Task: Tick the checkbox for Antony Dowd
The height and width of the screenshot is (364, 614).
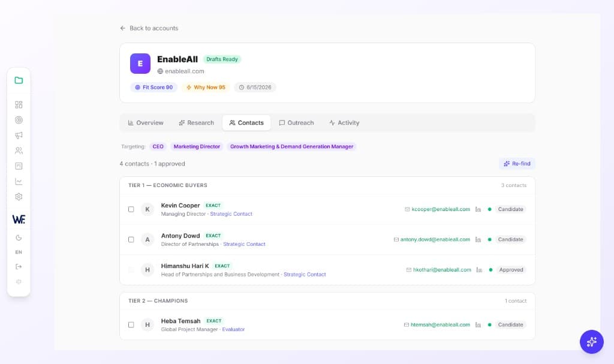Action: (131, 239)
